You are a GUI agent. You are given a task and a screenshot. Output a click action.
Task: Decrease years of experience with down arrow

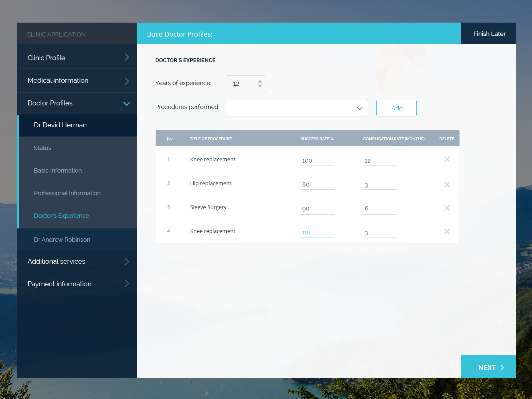click(x=260, y=86)
